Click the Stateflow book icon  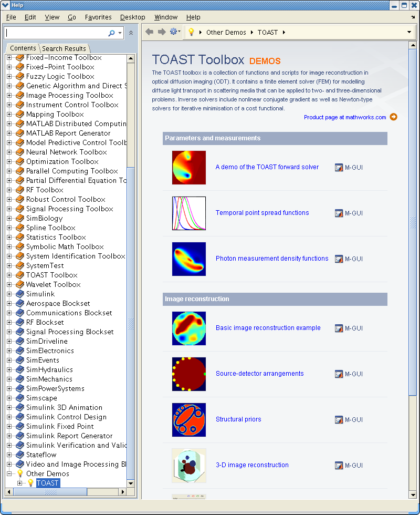20,455
